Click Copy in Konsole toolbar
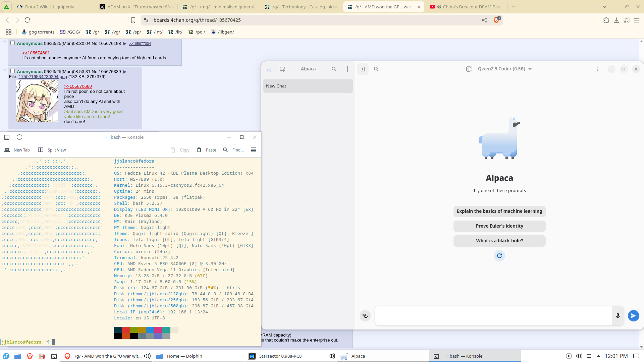The width and height of the screenshot is (644, 362). (x=180, y=150)
